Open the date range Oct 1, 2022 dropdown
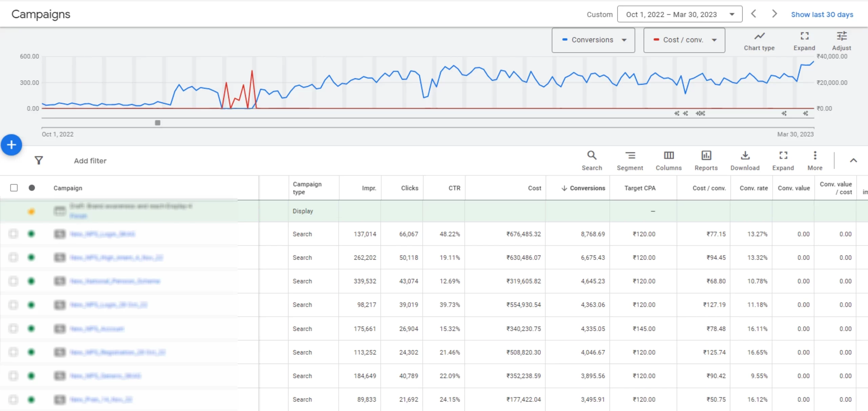The height and width of the screenshot is (411, 868). tap(679, 14)
